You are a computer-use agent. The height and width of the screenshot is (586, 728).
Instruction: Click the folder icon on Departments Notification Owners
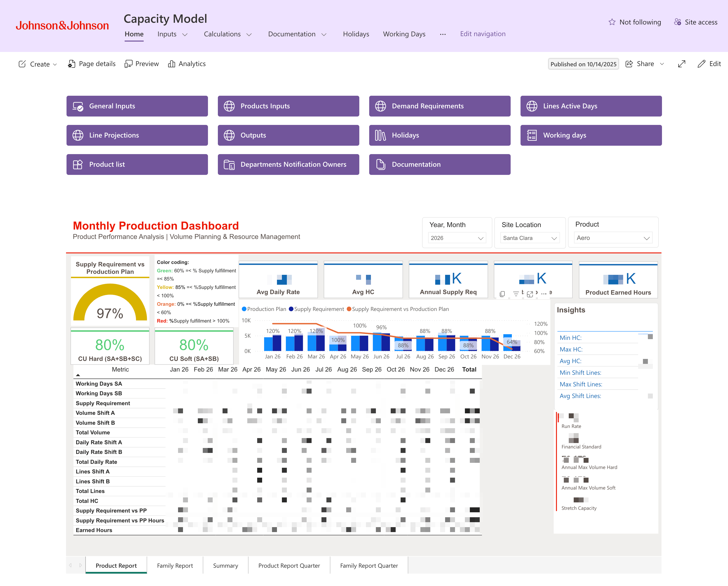tap(229, 164)
